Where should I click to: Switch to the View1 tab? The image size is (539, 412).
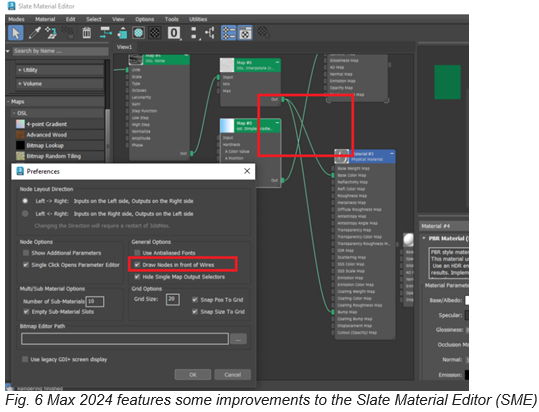click(x=124, y=47)
